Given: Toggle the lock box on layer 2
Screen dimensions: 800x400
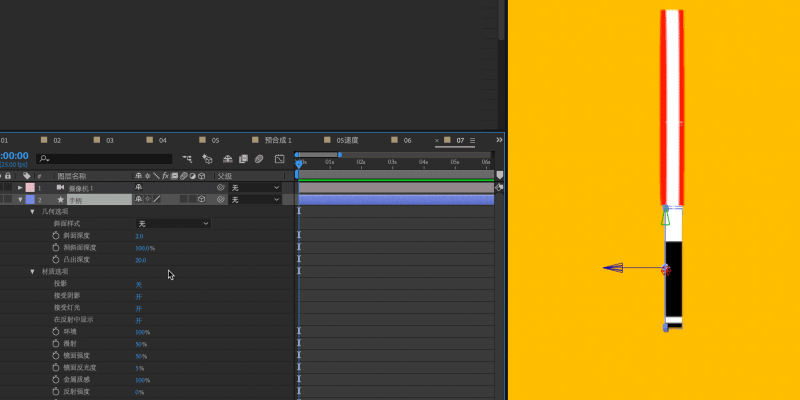Looking at the screenshot, I should (8, 199).
